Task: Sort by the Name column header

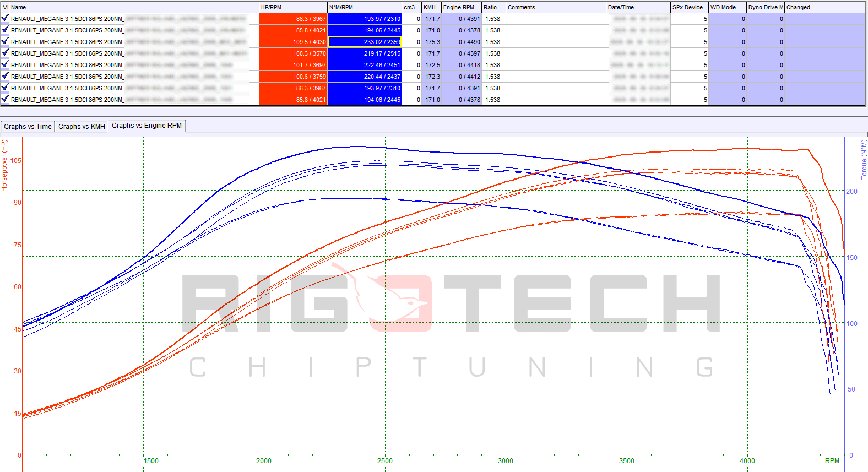Action: (134, 7)
